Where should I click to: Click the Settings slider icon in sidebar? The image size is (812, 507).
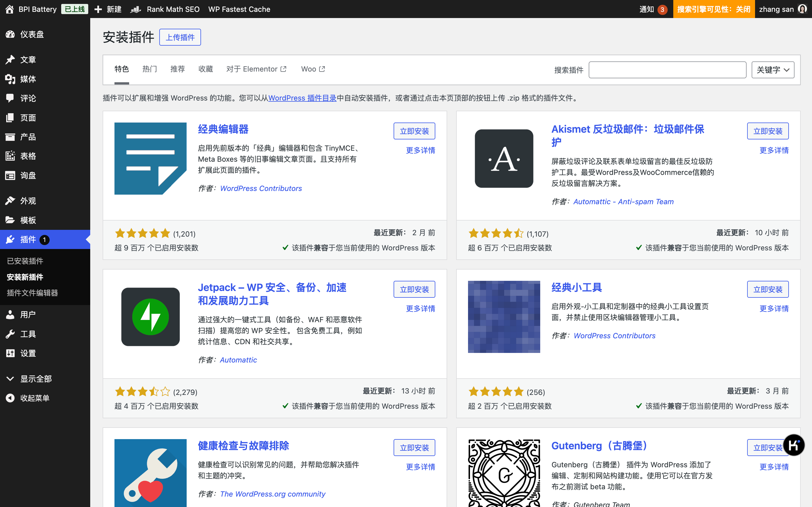tap(10, 353)
